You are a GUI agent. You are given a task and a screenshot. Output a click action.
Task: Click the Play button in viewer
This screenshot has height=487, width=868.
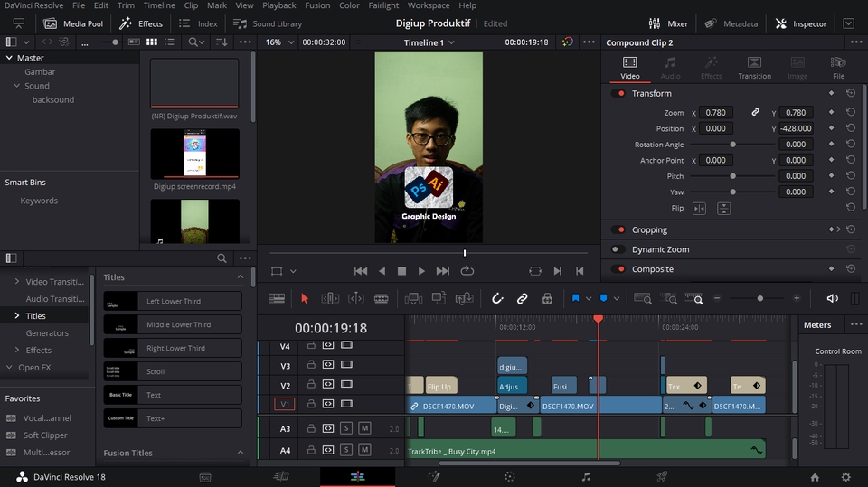coord(422,271)
